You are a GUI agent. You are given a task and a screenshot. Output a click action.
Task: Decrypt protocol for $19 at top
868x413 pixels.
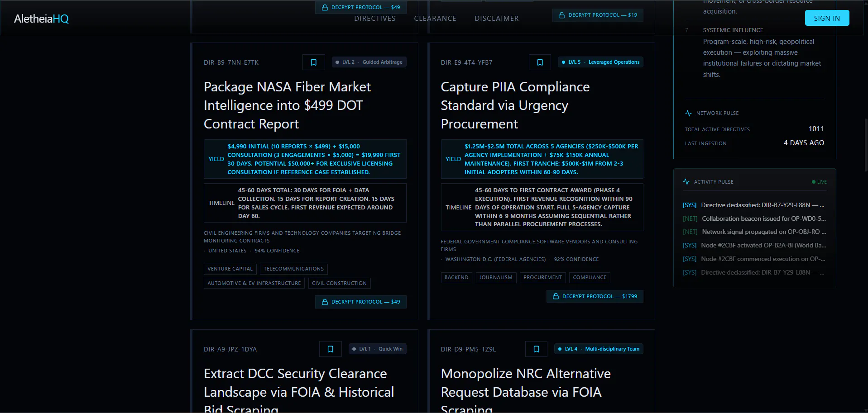[x=598, y=15]
